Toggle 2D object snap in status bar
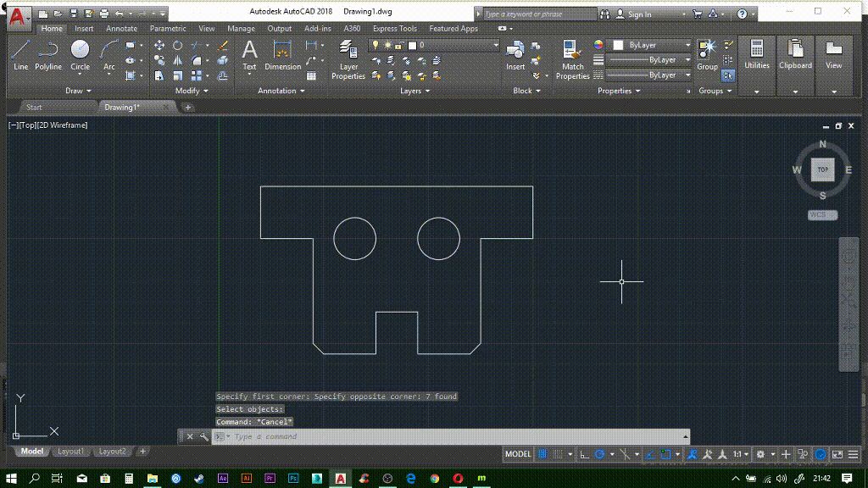 point(666,454)
